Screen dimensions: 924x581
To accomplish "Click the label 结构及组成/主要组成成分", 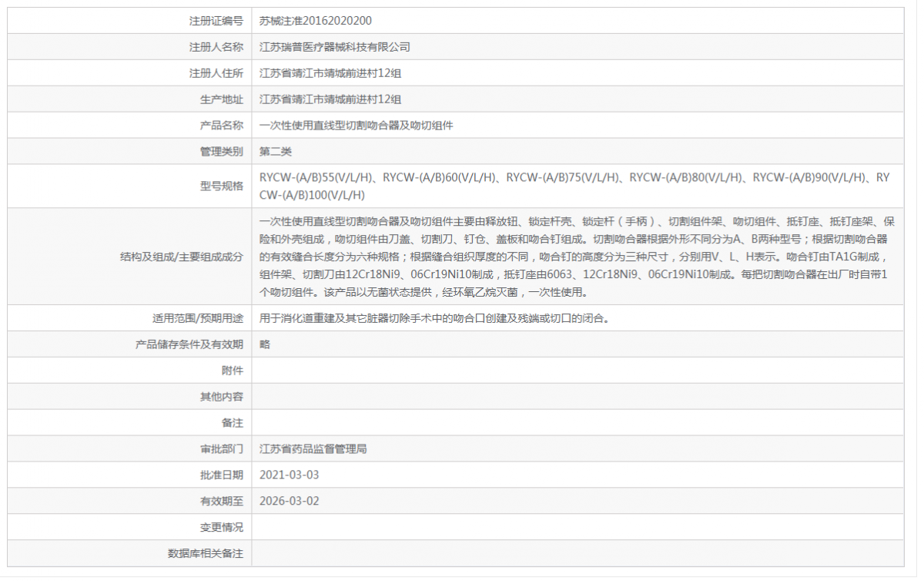I will coord(182,257).
